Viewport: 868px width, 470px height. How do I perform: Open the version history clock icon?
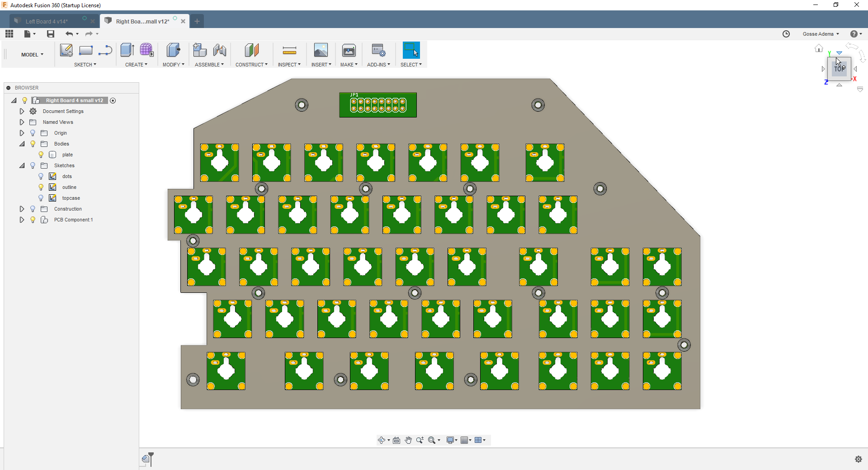pos(786,34)
